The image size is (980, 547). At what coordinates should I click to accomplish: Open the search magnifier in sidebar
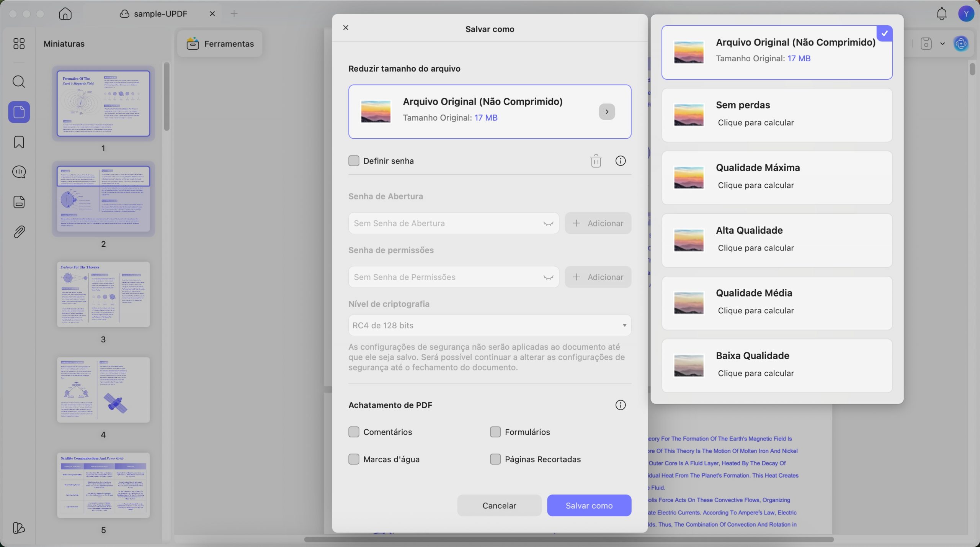(19, 81)
